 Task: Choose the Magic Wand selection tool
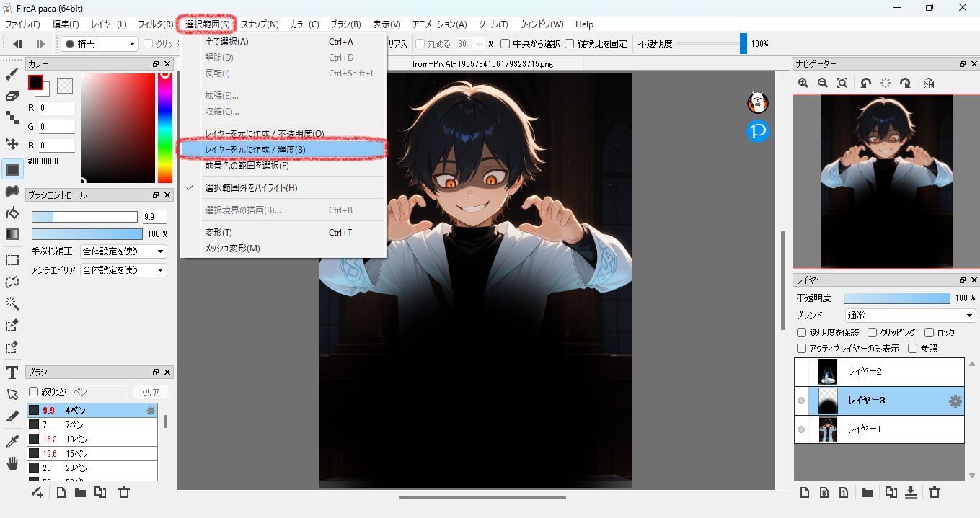(x=12, y=303)
